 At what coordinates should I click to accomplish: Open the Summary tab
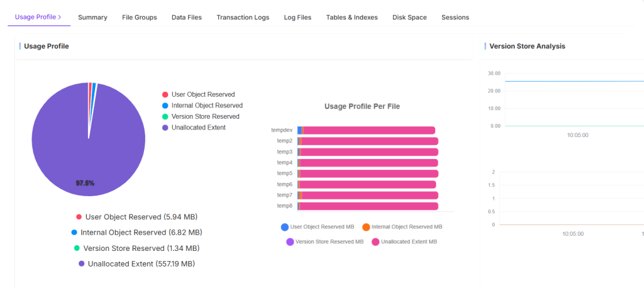[92, 18]
